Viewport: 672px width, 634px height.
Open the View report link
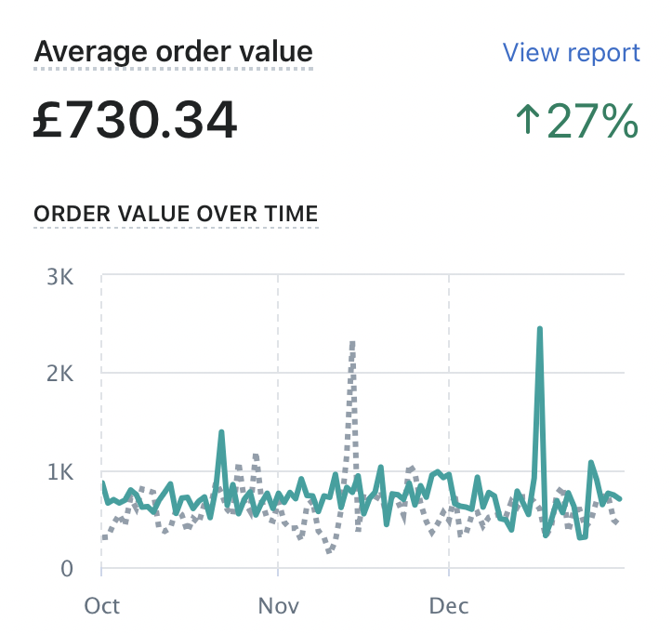click(x=571, y=52)
